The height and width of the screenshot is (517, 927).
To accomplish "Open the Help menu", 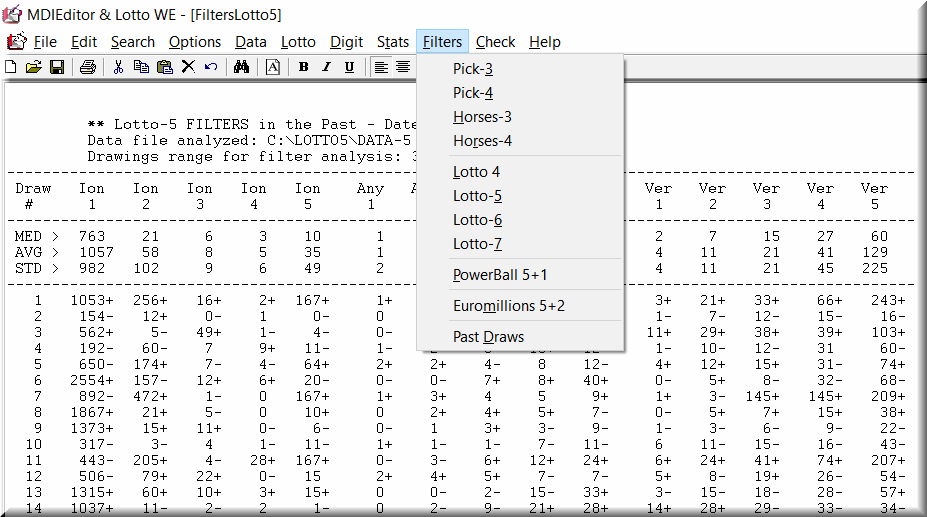I will click(544, 42).
